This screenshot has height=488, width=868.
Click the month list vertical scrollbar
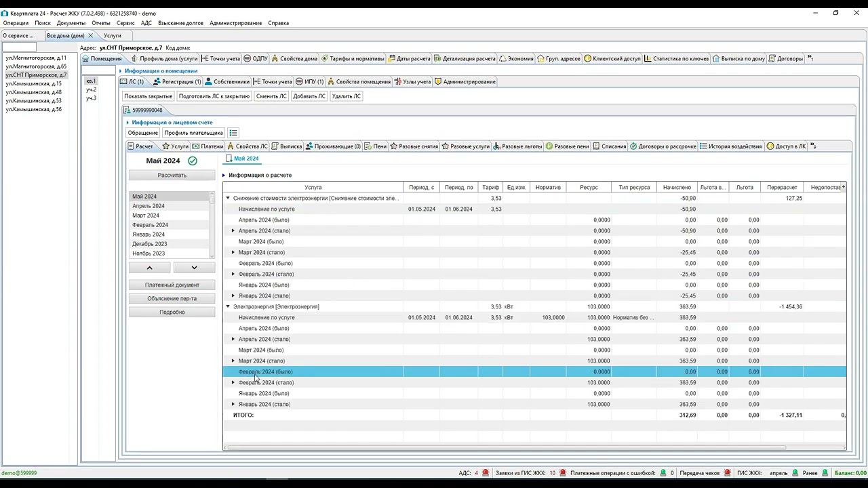[x=212, y=224]
